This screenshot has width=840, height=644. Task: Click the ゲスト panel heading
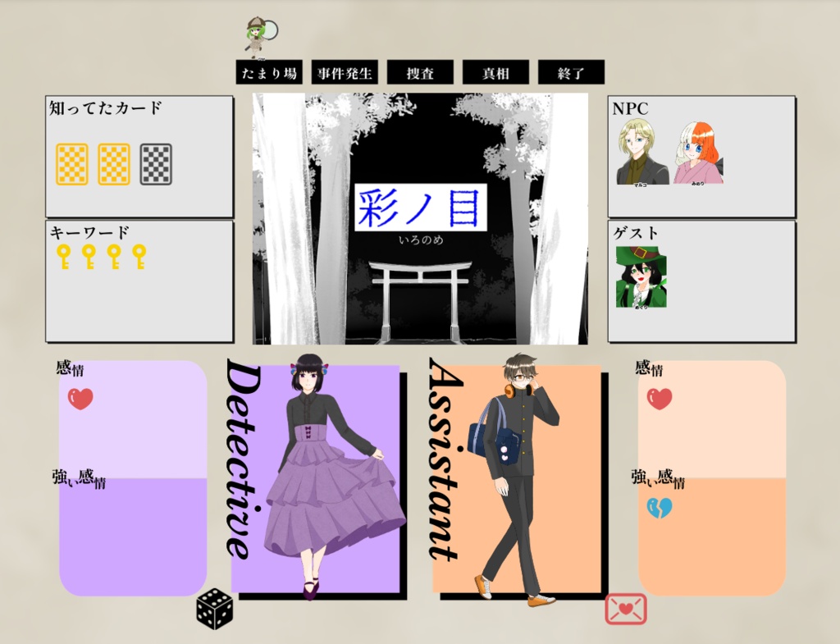click(x=636, y=233)
